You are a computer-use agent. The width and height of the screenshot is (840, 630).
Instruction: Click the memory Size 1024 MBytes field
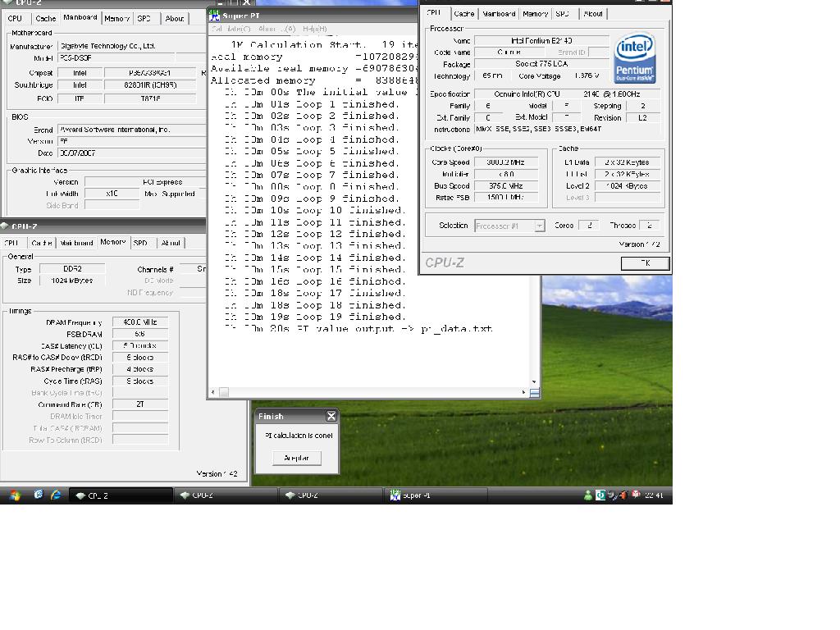click(x=72, y=281)
